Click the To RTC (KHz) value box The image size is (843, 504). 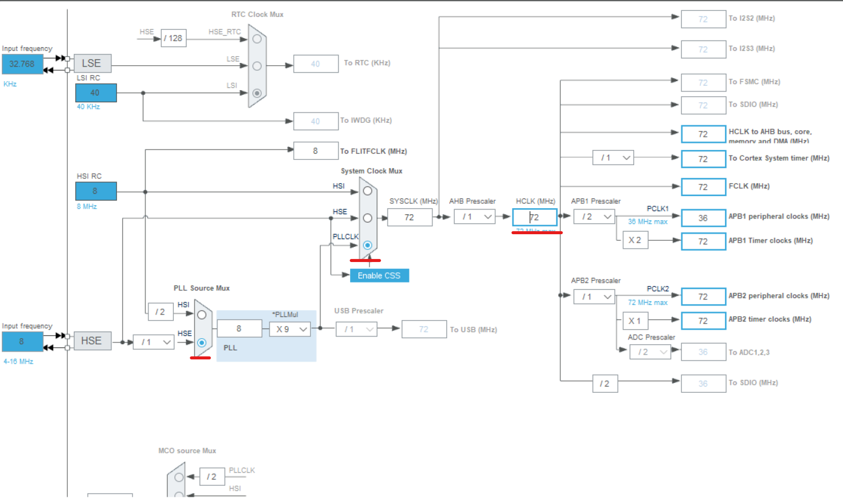[316, 64]
